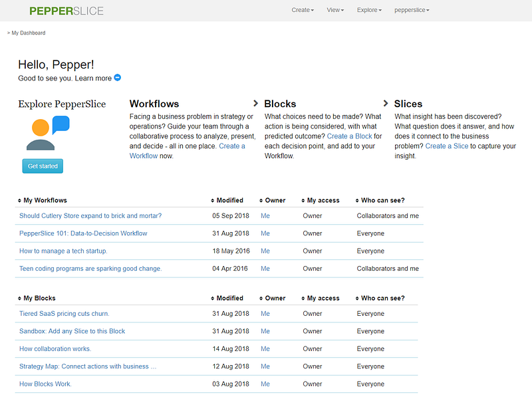The height and width of the screenshot is (399, 532).
Task: Click Me owner link in Sandbox row
Action: click(x=265, y=331)
